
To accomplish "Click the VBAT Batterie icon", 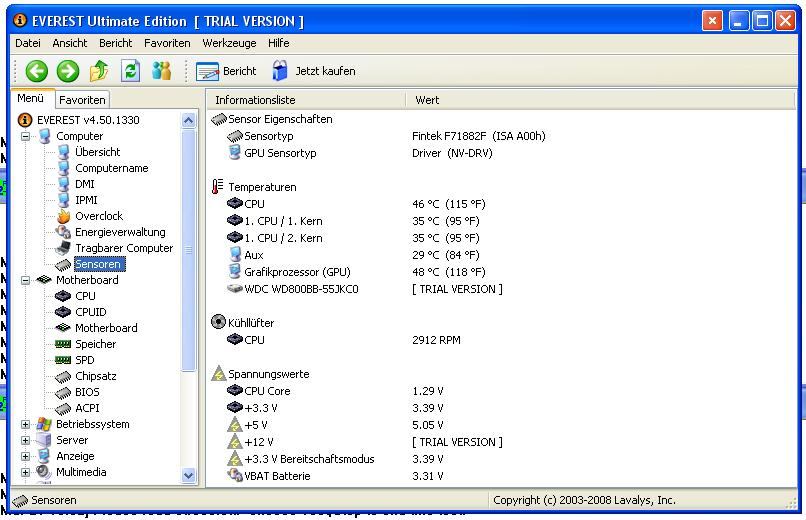I will pos(235,475).
